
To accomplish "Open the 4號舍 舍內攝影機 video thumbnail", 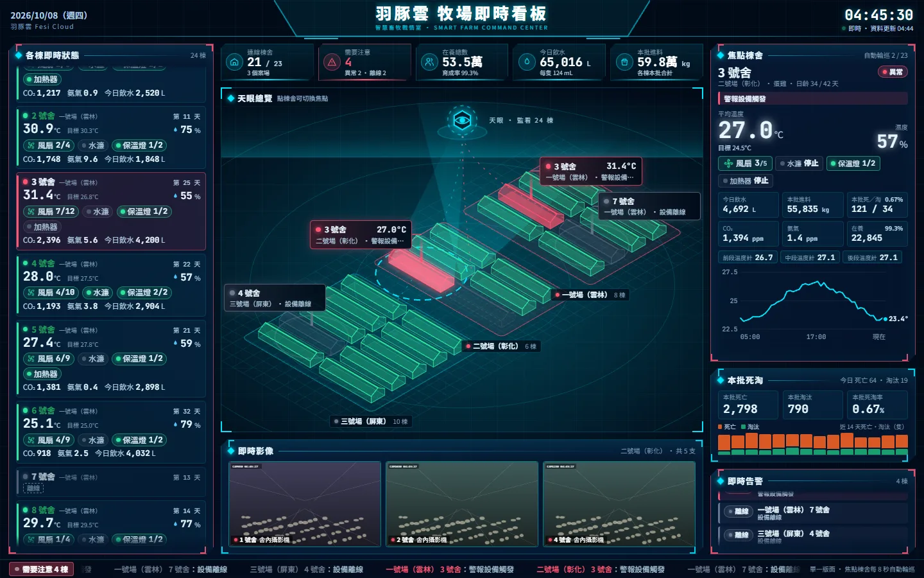I will 619,504.
